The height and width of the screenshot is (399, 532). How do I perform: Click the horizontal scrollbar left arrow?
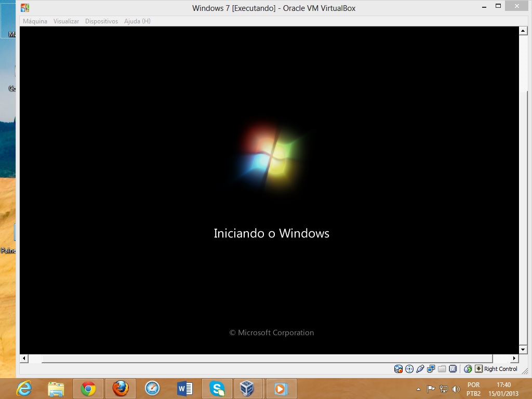(x=23, y=358)
